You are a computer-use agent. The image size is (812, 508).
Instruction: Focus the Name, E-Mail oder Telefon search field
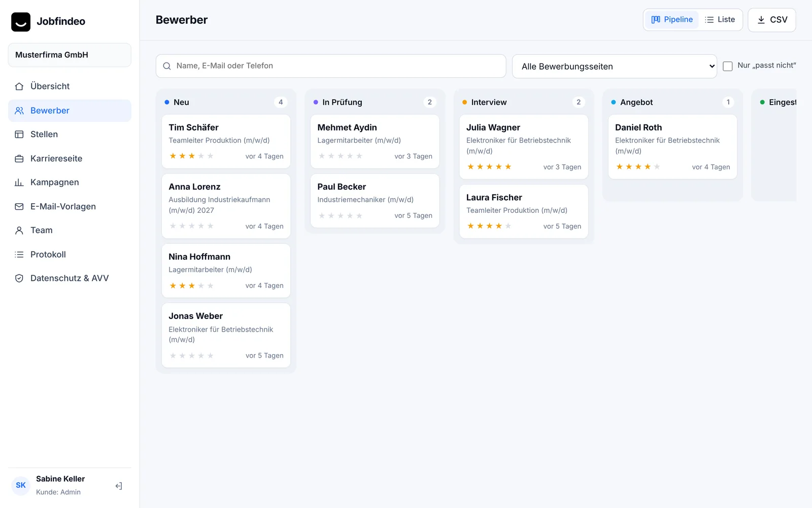(331, 66)
